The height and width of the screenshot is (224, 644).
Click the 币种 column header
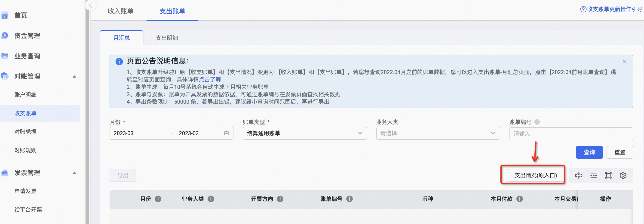click(427, 199)
